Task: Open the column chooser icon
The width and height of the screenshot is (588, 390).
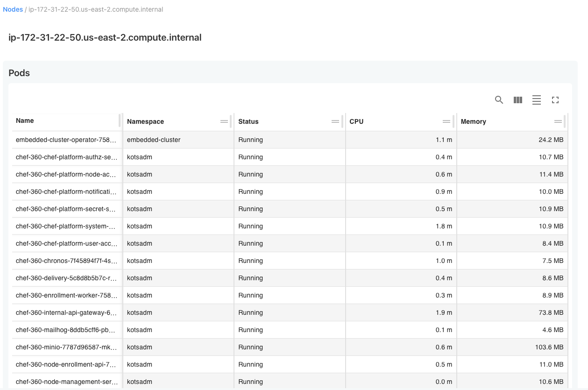Action: [x=517, y=100]
